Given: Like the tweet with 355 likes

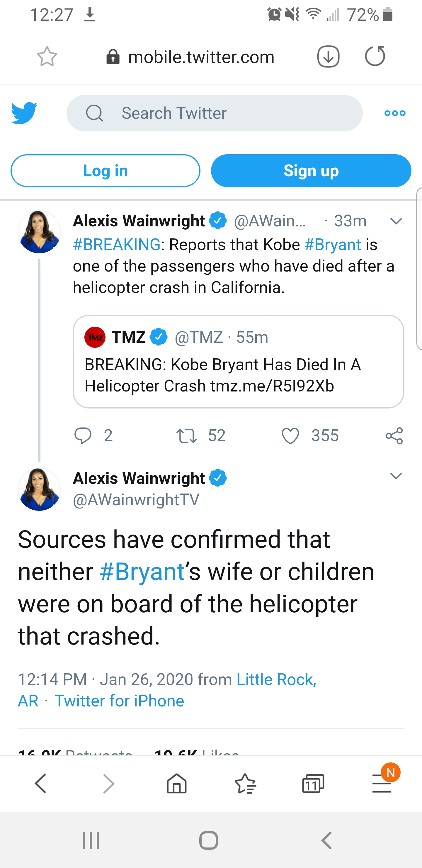Looking at the screenshot, I should [290, 435].
